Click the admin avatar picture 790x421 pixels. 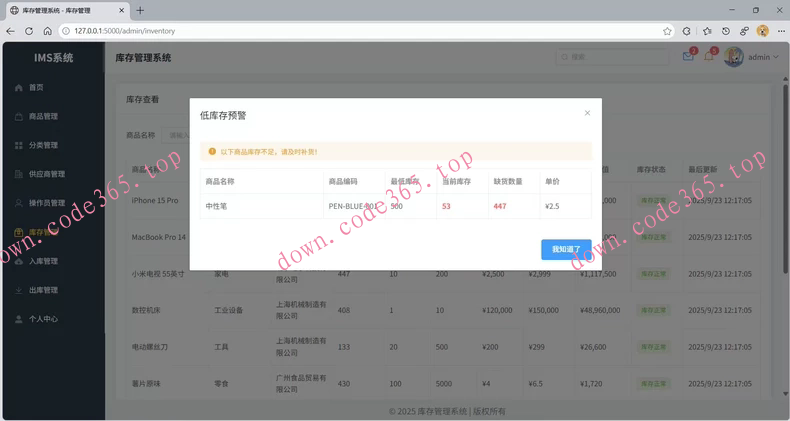tap(734, 57)
